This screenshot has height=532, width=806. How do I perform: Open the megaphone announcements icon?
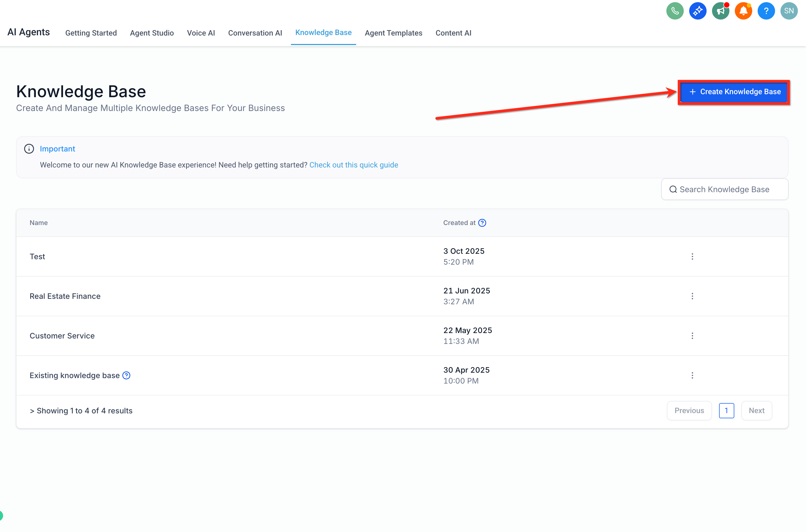tap(720, 11)
